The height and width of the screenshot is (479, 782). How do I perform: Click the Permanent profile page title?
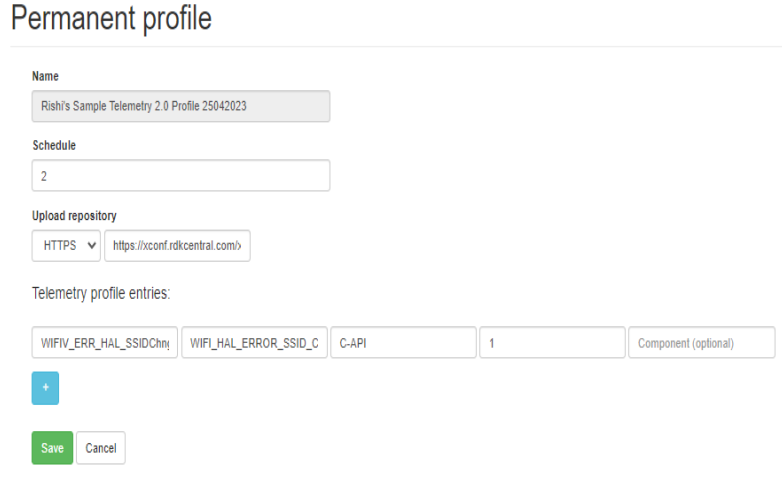click(x=112, y=20)
